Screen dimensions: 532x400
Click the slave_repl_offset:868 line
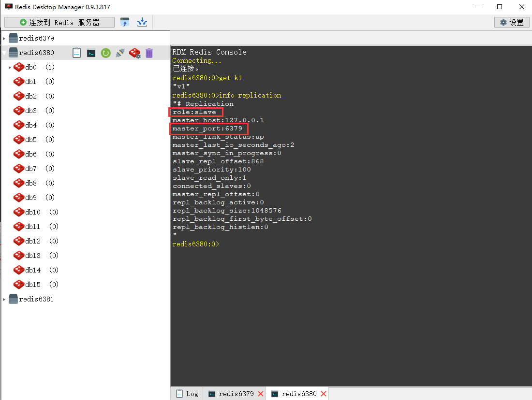218,161
